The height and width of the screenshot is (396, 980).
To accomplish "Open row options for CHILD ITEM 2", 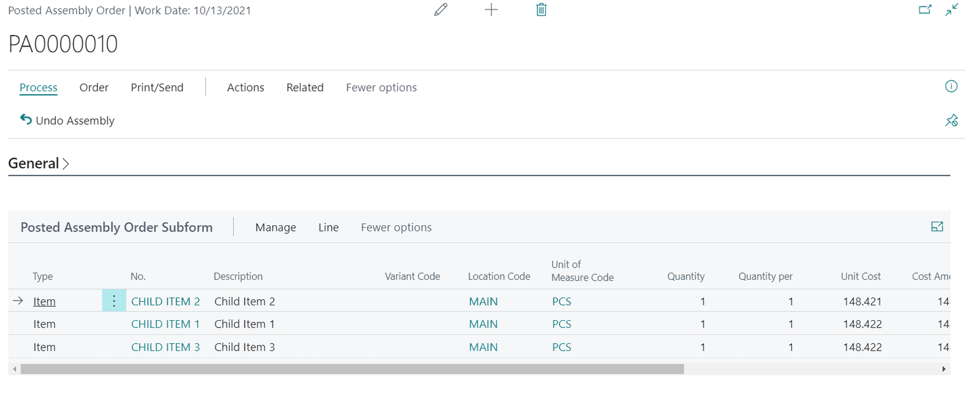I will (x=114, y=301).
